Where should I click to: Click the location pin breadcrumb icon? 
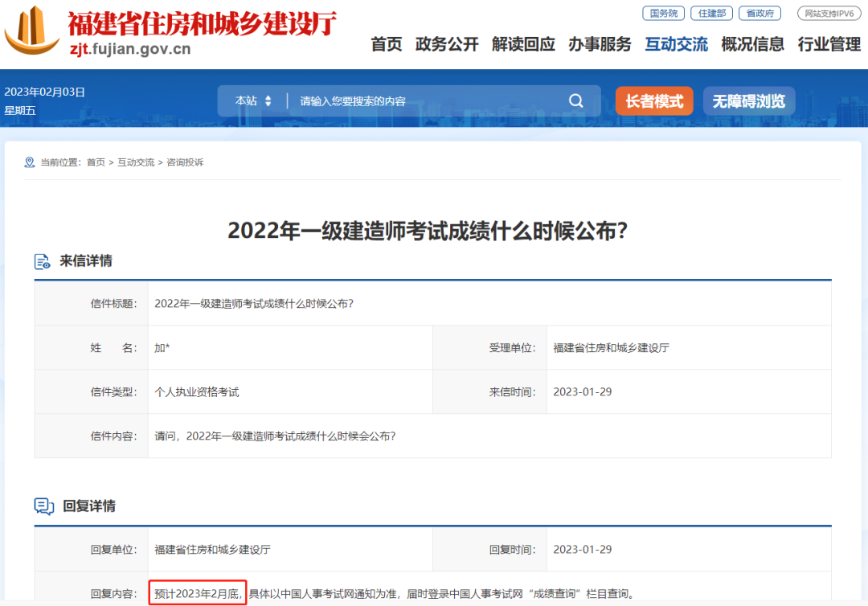(30, 162)
